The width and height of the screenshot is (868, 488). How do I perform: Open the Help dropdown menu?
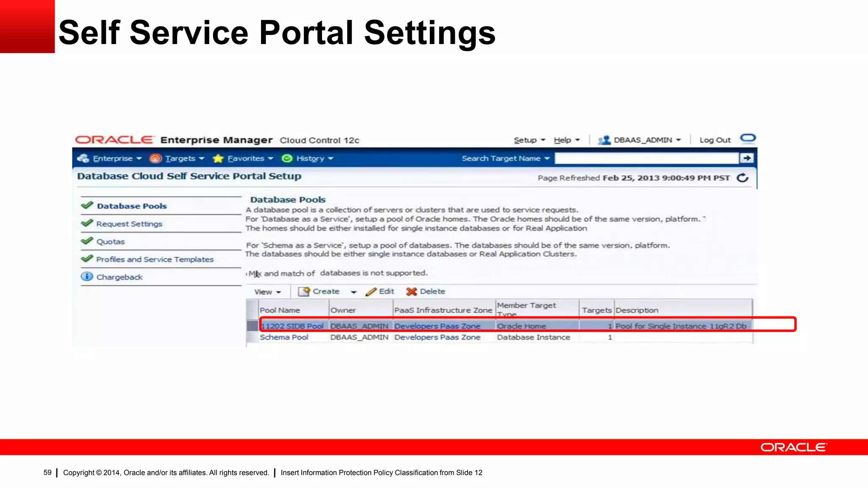click(566, 140)
